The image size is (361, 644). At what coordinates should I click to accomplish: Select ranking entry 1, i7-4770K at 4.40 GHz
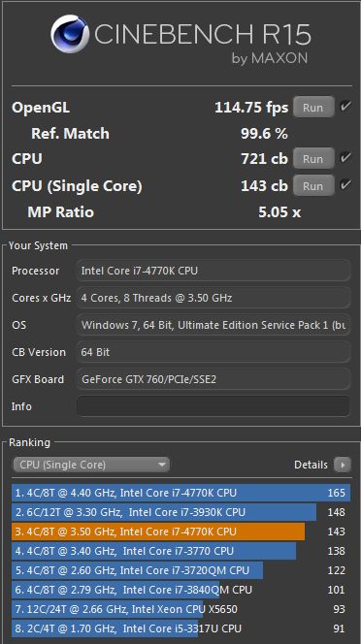(x=180, y=493)
